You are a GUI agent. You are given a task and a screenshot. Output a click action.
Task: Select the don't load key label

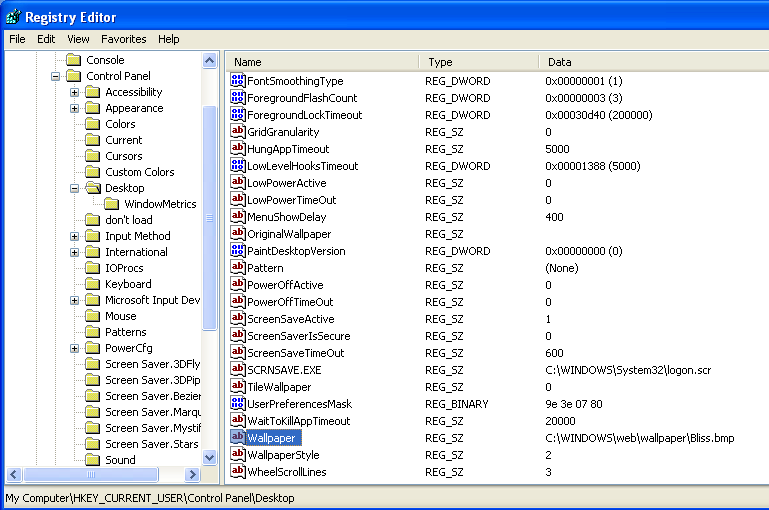pyautogui.click(x=128, y=220)
